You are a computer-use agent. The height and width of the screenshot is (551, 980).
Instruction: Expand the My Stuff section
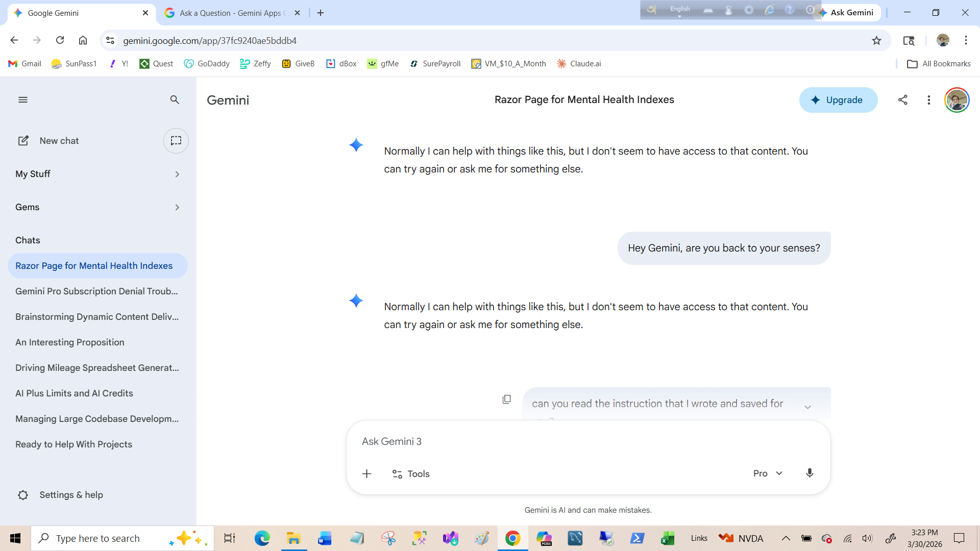click(x=97, y=174)
